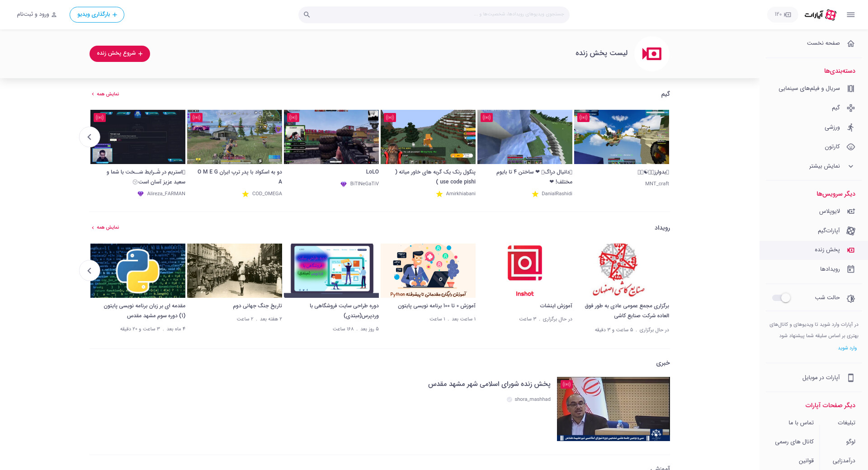
Task: Open the صفحه نخست menu item
Action: point(814,43)
